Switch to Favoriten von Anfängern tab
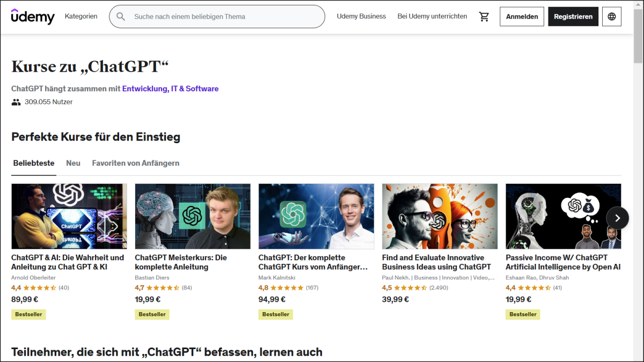Viewport: 644px width, 362px height. (136, 163)
